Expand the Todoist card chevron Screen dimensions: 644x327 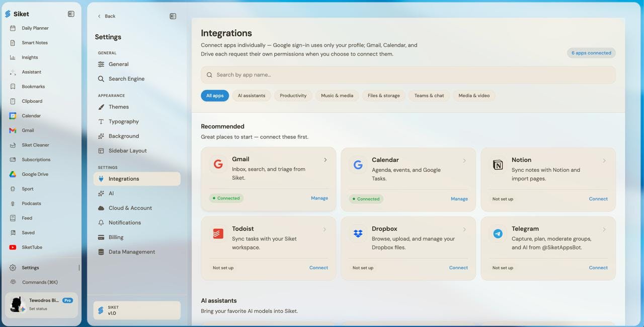pos(325,229)
